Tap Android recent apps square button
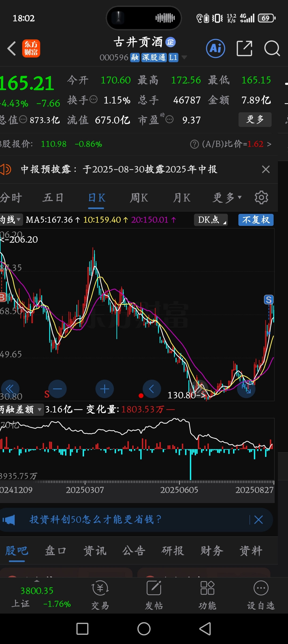The image size is (288, 644). point(82,629)
